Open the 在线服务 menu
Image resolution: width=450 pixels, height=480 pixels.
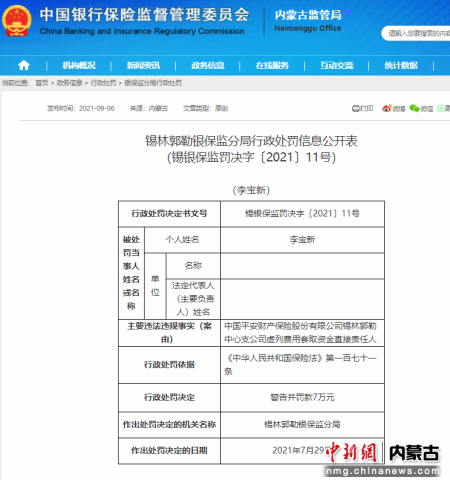point(272,65)
